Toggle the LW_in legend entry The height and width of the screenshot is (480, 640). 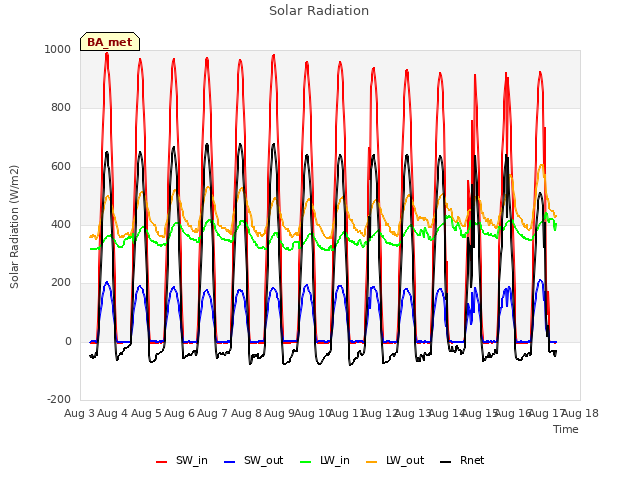(325, 460)
